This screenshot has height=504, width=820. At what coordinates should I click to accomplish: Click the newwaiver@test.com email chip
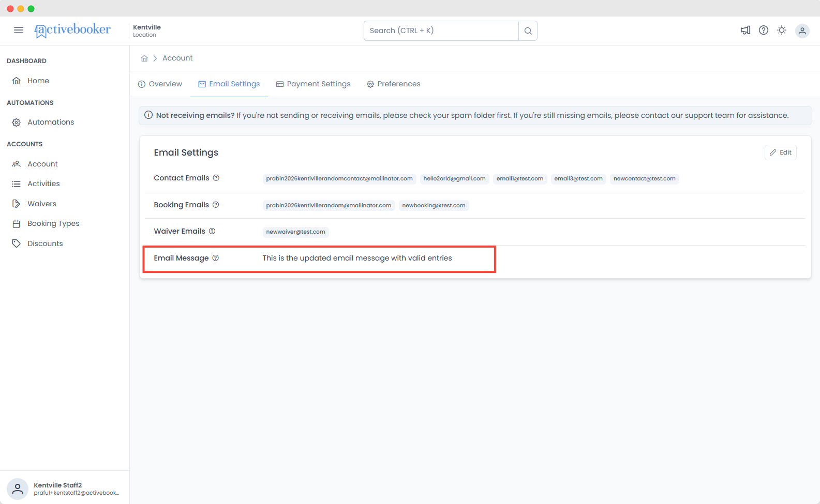tap(295, 232)
